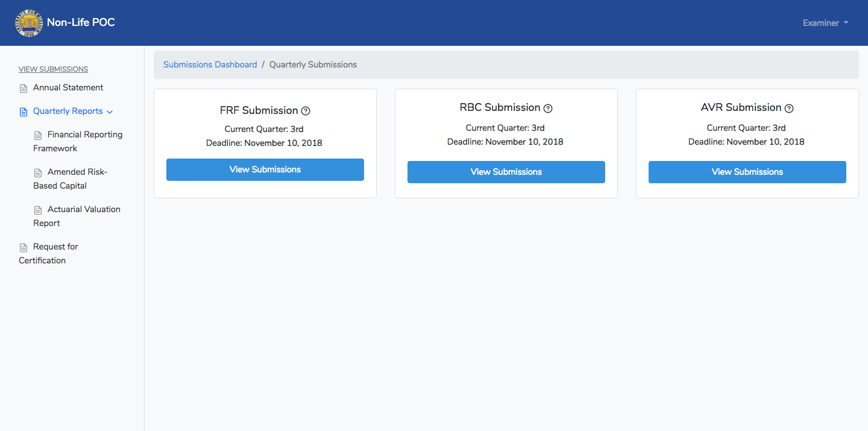Click the Request for Certification document icon
The image size is (868, 431).
pos(24,247)
